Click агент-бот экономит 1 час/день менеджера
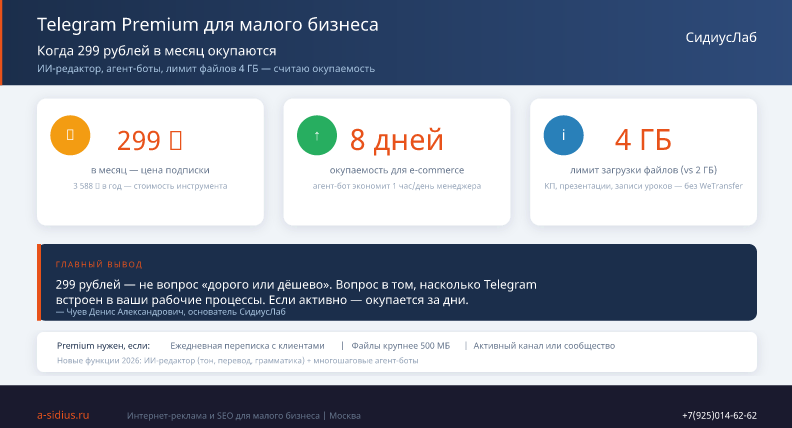 pos(397,186)
